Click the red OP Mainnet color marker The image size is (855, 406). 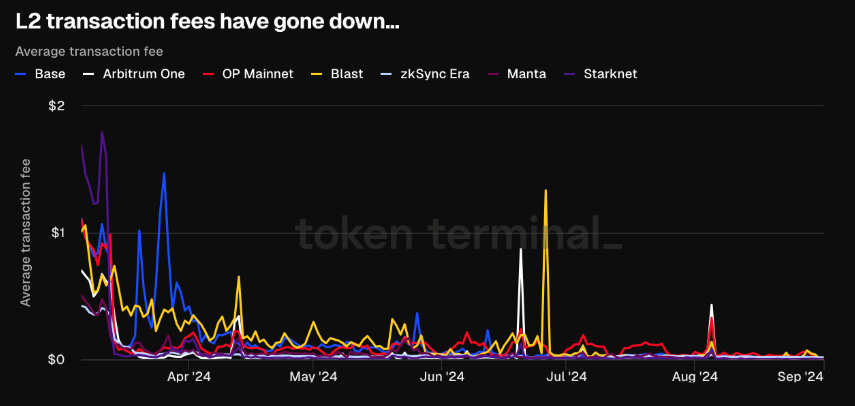click(207, 73)
